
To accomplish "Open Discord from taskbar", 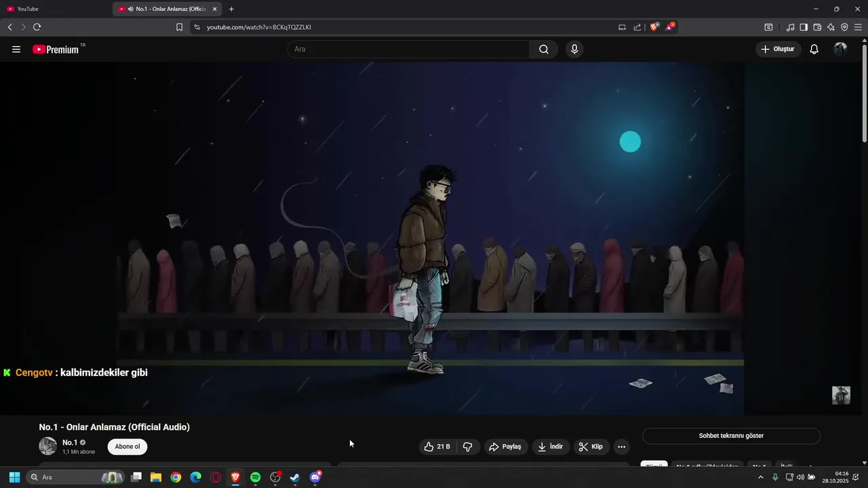I will 315,477.
